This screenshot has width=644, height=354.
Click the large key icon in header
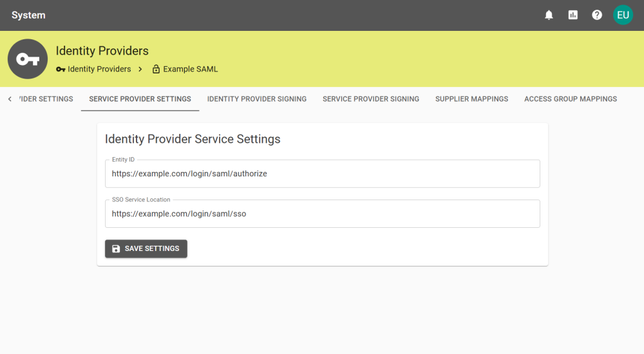[28, 59]
